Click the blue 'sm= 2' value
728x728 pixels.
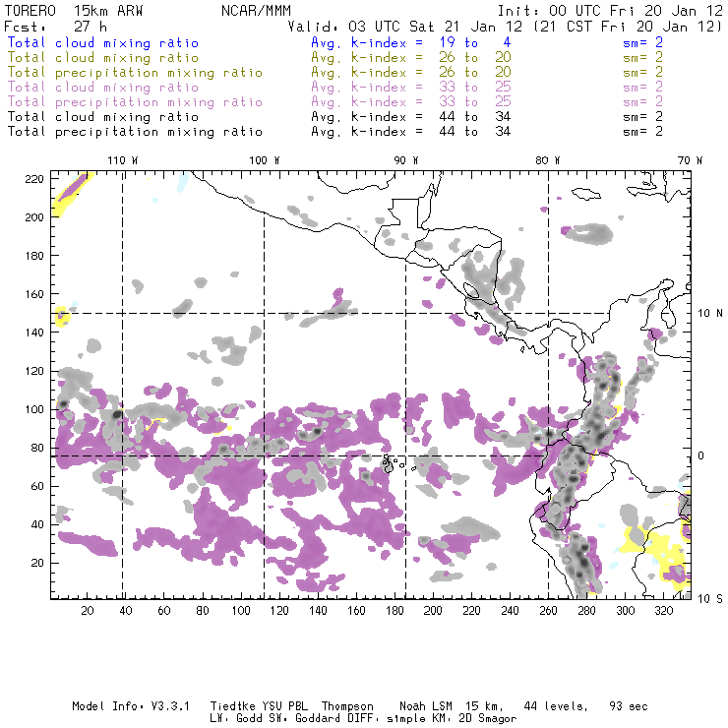click(642, 42)
